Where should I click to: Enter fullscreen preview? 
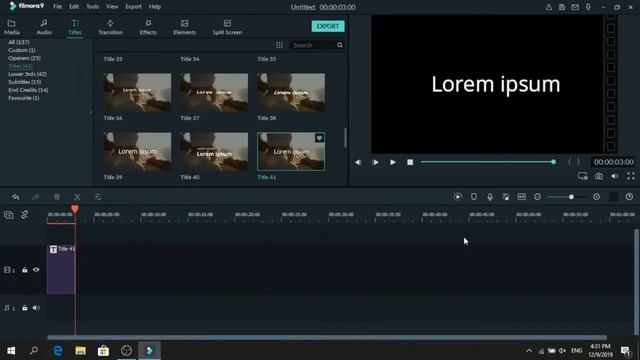631,176
